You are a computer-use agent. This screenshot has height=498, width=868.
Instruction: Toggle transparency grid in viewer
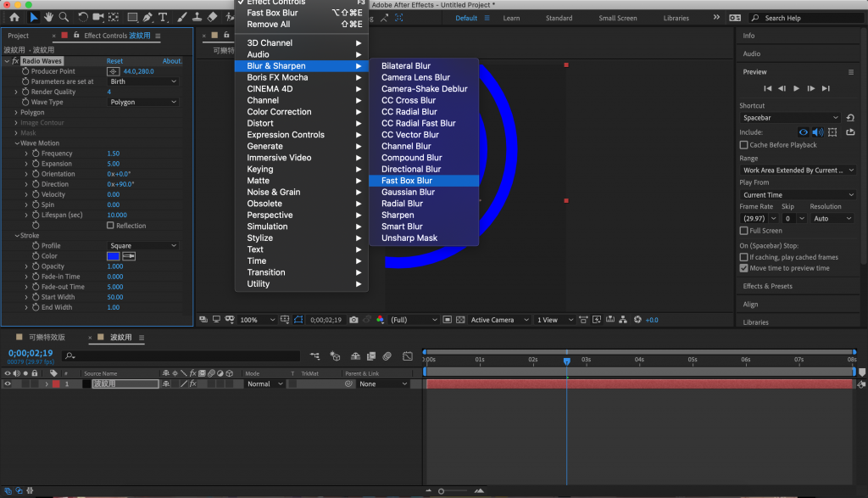(460, 320)
